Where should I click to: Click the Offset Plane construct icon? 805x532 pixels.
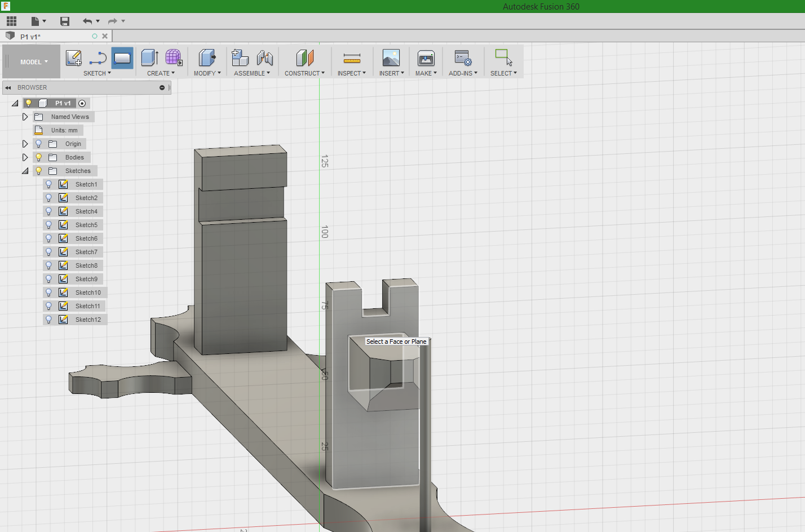click(304, 57)
